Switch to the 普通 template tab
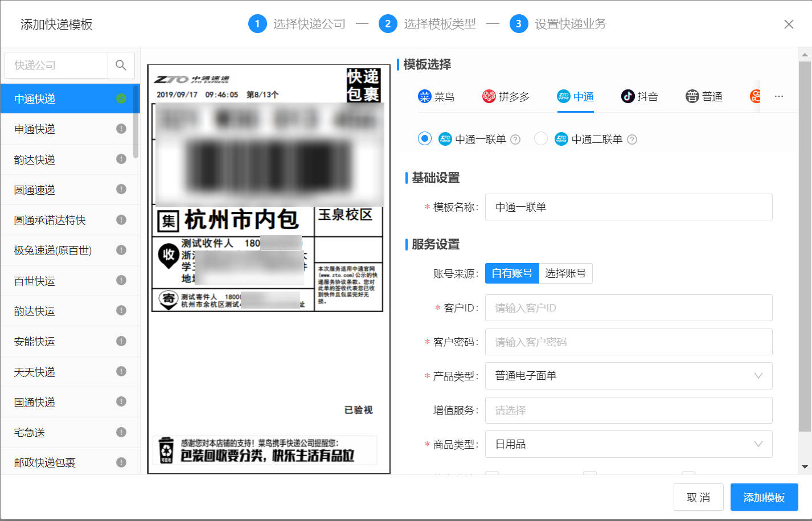Viewport: 812px width, 521px height. (x=704, y=97)
